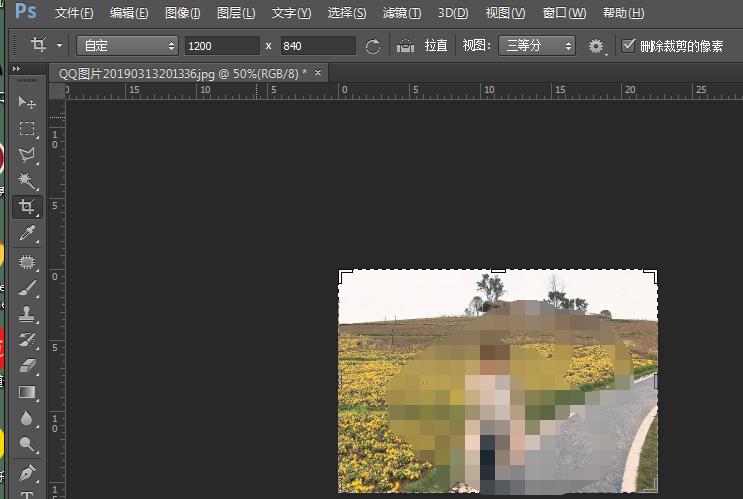Open the 图像(I) menu
Screen dimensions: 743x499
[x=182, y=13]
